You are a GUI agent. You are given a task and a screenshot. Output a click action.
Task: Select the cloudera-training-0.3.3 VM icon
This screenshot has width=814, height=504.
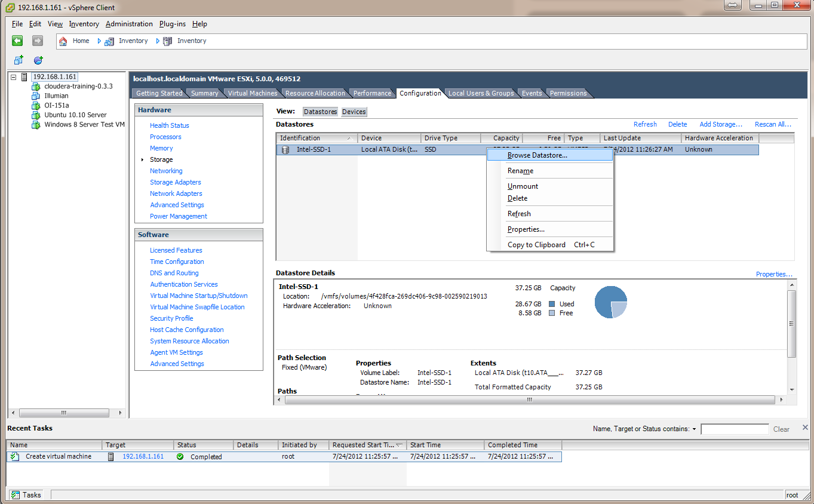[x=36, y=86]
